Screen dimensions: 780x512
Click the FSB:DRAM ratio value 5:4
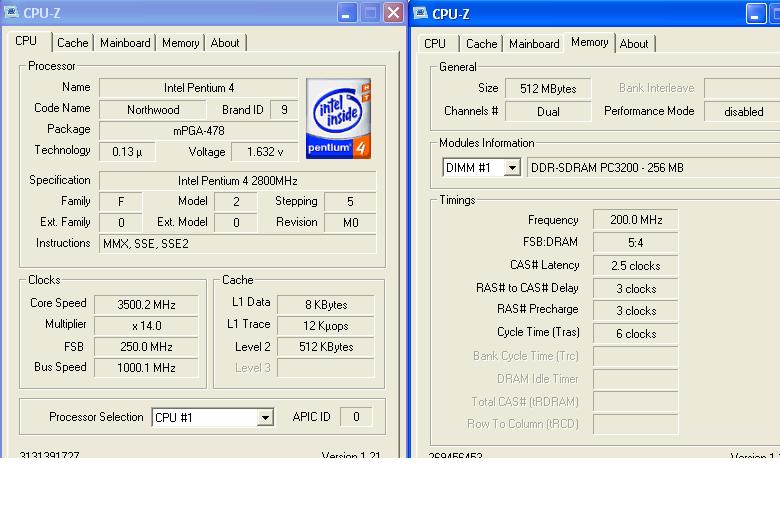click(636, 243)
